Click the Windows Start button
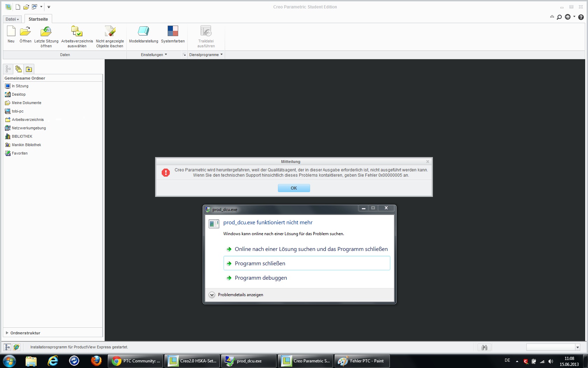The width and height of the screenshot is (588, 368). [9, 361]
